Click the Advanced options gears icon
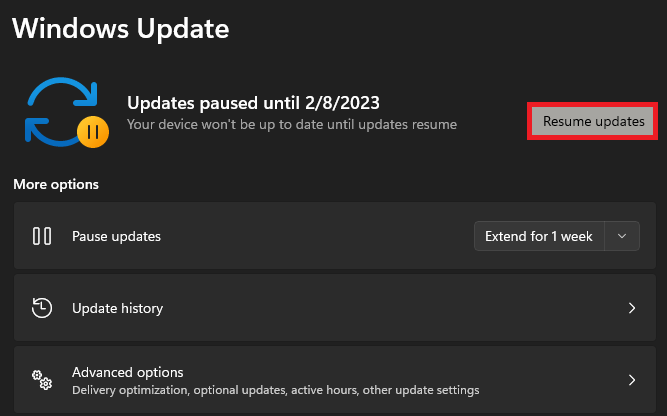 click(x=42, y=380)
